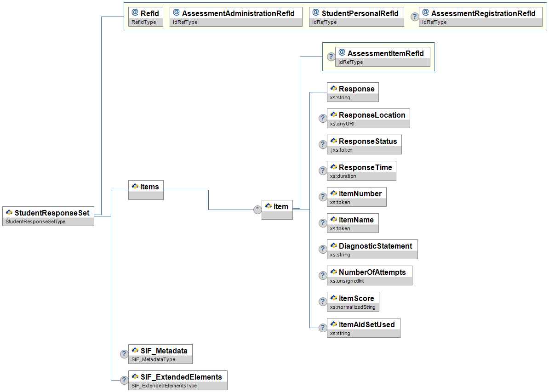Click the question mark next to SIF_ExtendedElements
Image resolution: width=549 pixels, height=392 pixels.
click(x=124, y=381)
